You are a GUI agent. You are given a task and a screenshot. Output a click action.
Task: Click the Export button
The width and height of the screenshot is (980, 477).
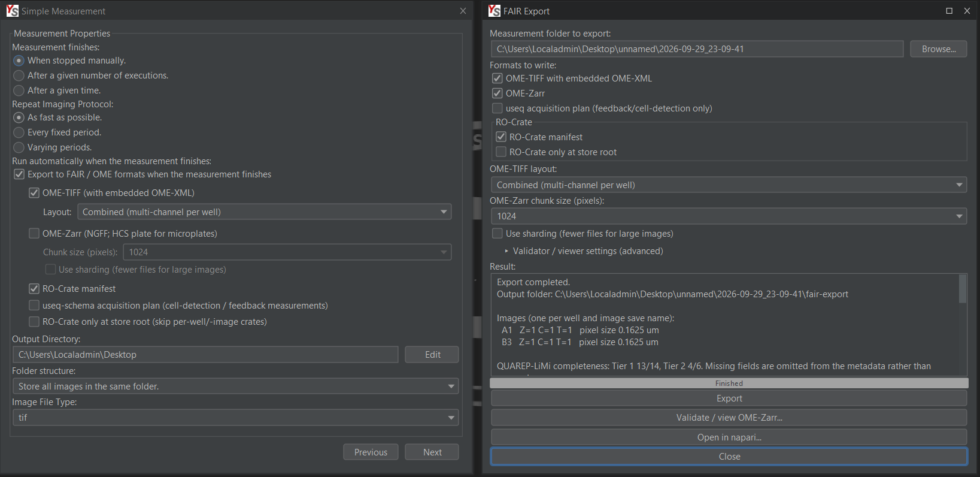tap(729, 398)
